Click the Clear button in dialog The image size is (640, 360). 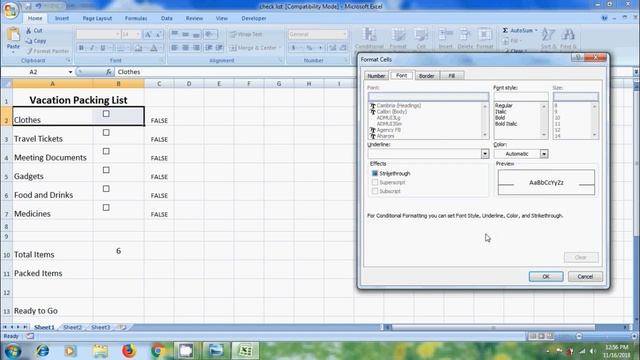point(581,258)
